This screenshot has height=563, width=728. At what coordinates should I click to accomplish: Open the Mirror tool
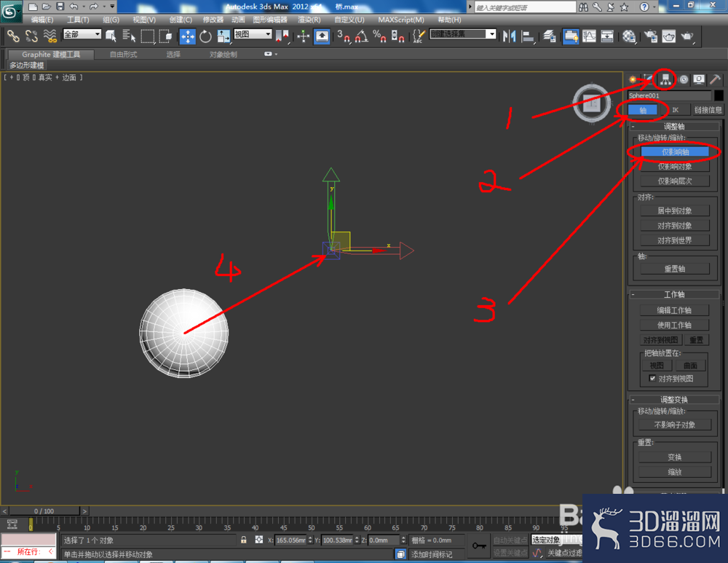coord(510,36)
